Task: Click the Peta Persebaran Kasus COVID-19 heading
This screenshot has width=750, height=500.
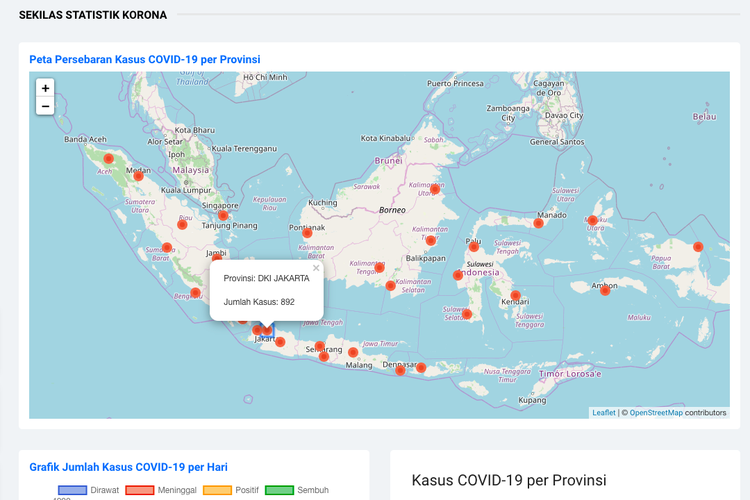Action: click(144, 59)
